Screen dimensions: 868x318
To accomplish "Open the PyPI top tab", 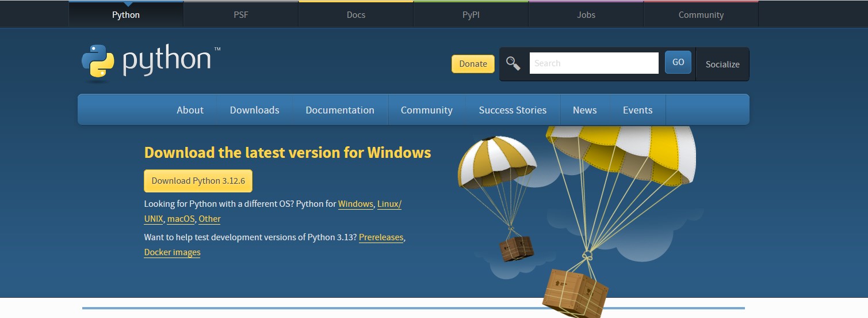I will coord(471,15).
